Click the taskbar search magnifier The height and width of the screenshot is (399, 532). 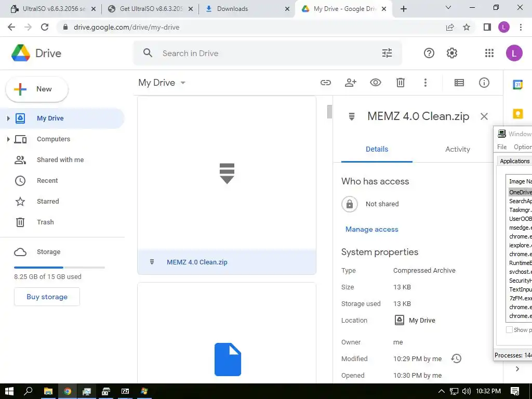click(x=28, y=391)
